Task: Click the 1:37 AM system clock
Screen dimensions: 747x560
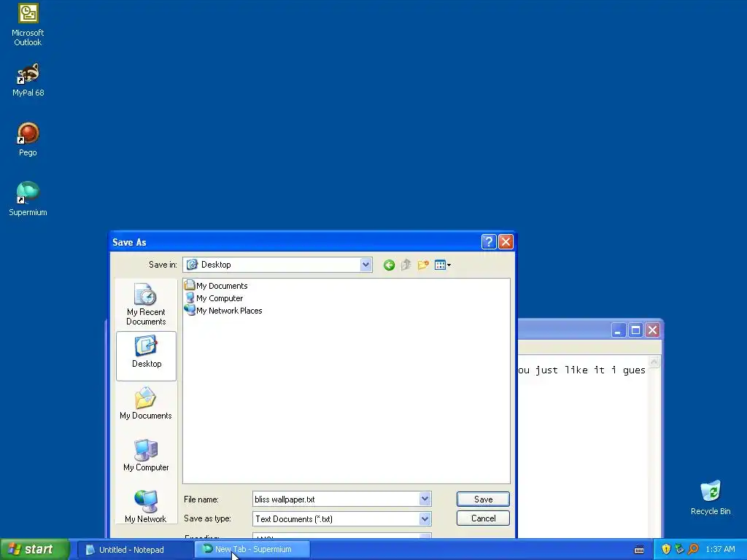Action: pos(720,550)
